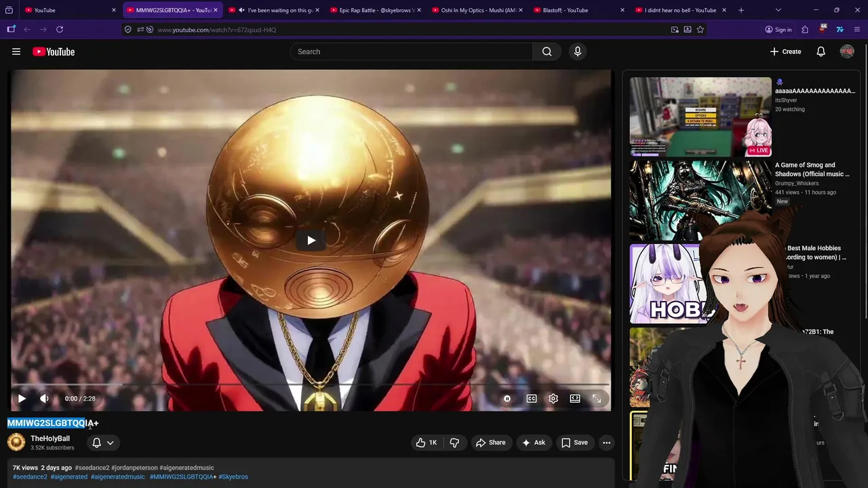Viewport: 868px width, 488px height.
Task: Unmute the tab playing audio via speaker icon
Action: tap(241, 10)
